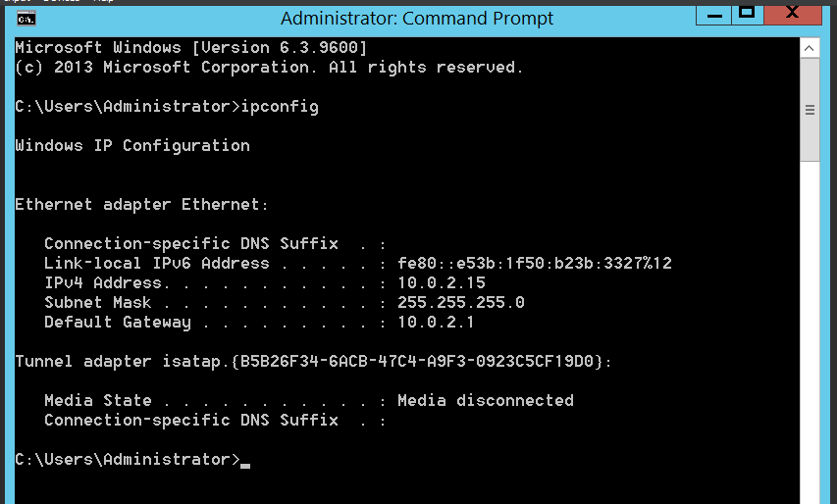
Task: Minimize the Command Prompt window
Action: click(x=713, y=15)
